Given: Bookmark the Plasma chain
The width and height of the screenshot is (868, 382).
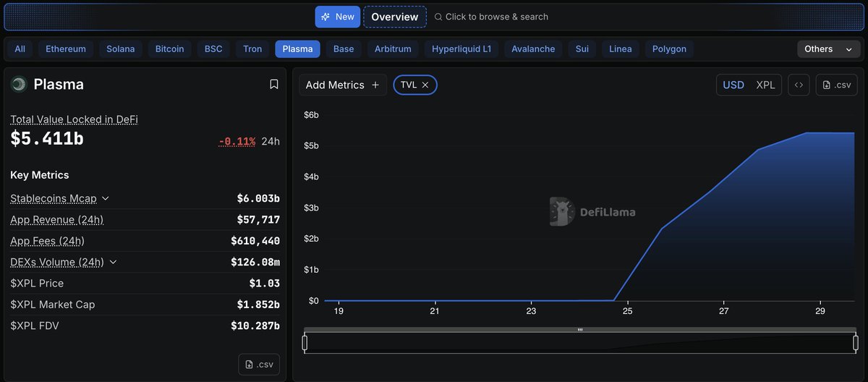Looking at the screenshot, I should click(x=274, y=85).
